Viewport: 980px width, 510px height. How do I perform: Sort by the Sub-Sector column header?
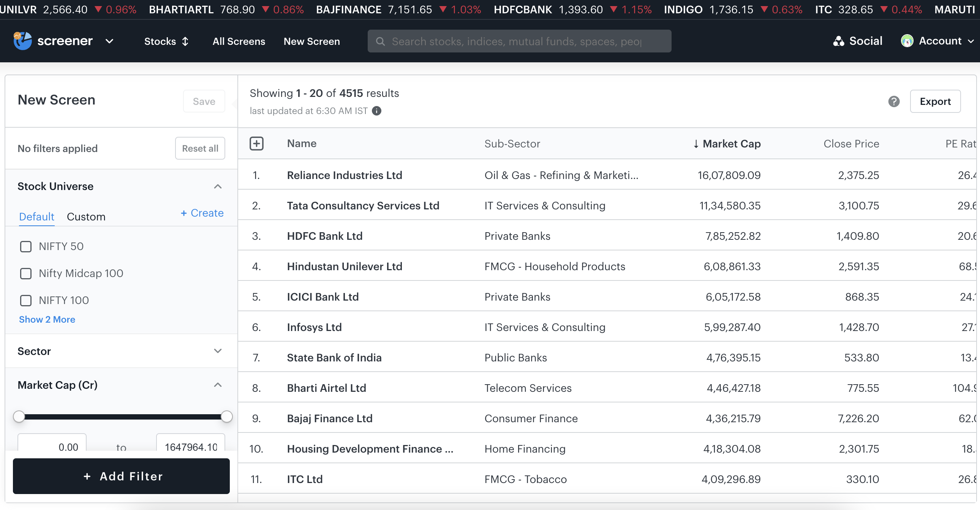512,144
